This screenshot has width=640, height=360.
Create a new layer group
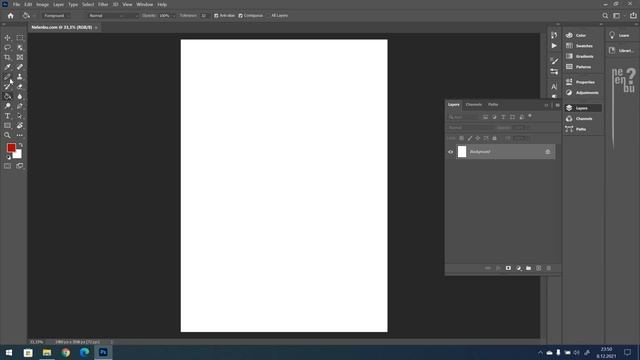529,268
